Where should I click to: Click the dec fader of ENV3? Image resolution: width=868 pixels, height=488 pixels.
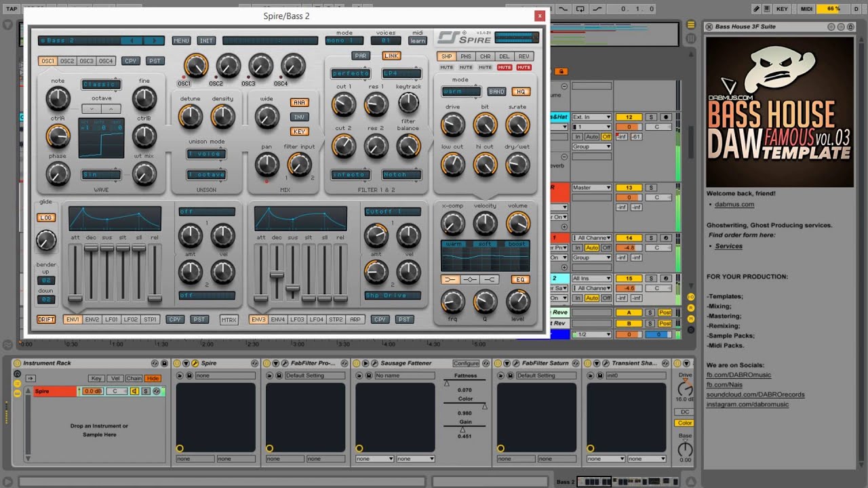[x=276, y=274]
